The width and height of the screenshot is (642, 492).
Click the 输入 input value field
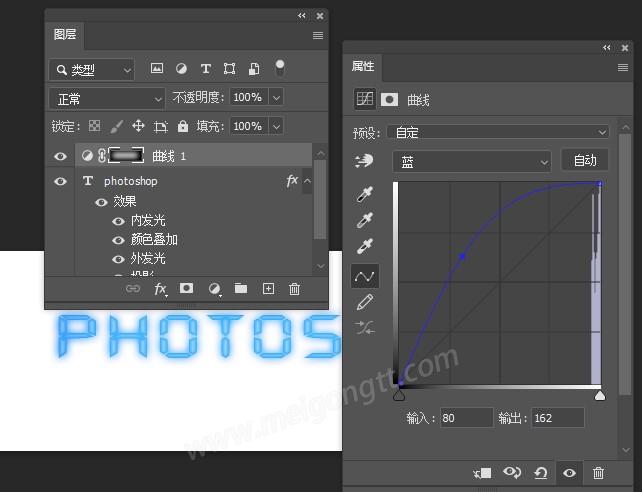[466, 418]
